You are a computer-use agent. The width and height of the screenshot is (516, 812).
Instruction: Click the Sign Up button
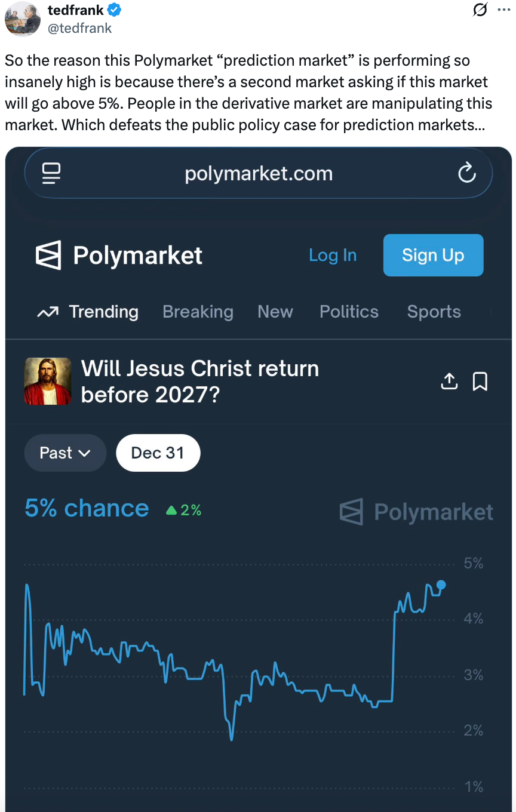pos(433,256)
